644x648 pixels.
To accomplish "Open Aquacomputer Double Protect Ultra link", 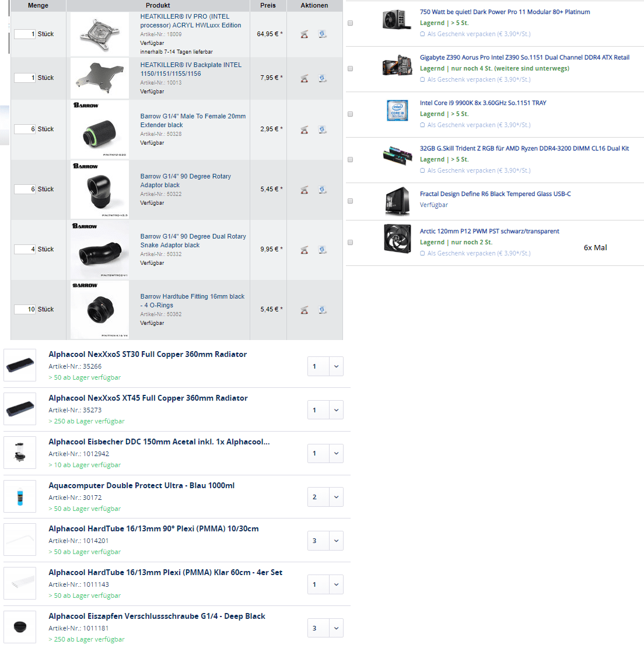I will pyautogui.click(x=141, y=486).
